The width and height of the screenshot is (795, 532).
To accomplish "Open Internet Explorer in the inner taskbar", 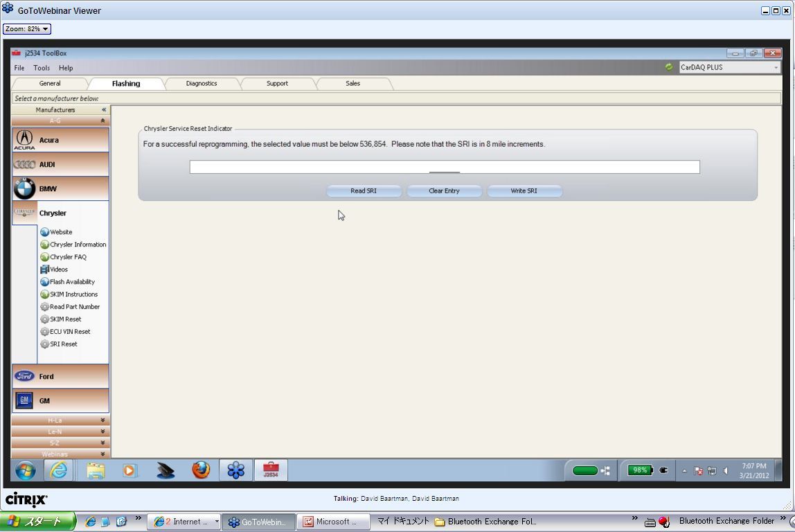I will pyautogui.click(x=59, y=470).
